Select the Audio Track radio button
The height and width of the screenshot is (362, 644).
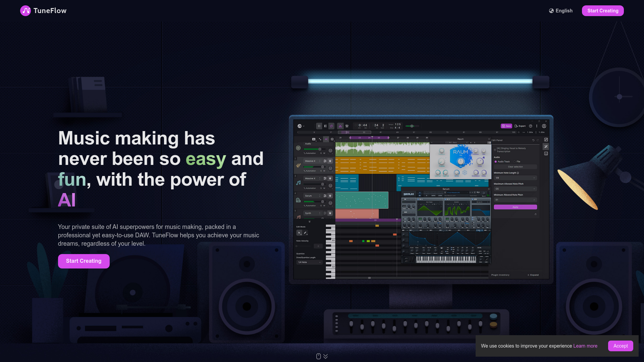point(496,162)
